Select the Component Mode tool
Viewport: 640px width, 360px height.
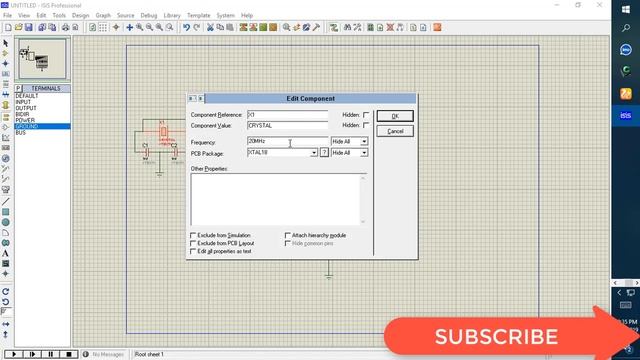pos(5,53)
